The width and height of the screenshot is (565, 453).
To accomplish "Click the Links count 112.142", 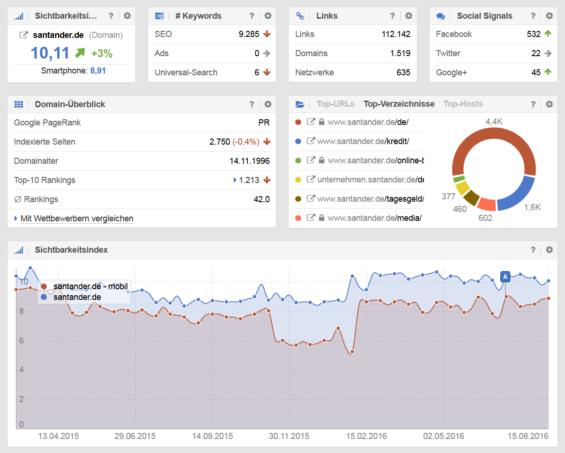I will [x=396, y=34].
